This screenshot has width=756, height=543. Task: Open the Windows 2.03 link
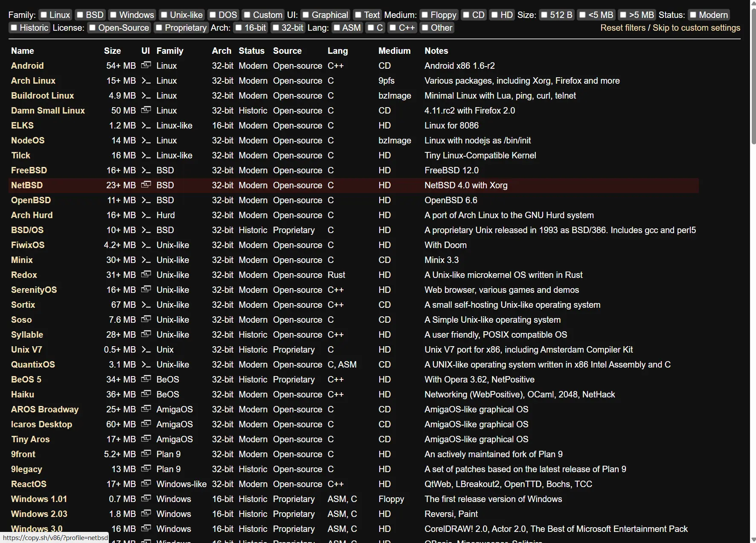[x=39, y=514]
